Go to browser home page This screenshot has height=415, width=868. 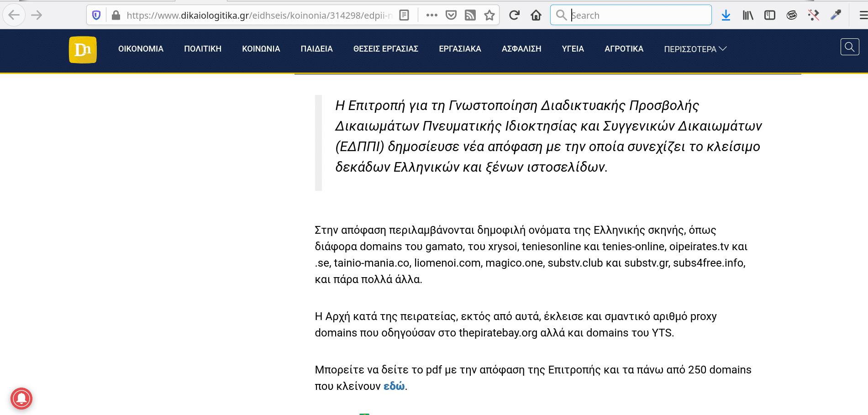[x=536, y=16]
